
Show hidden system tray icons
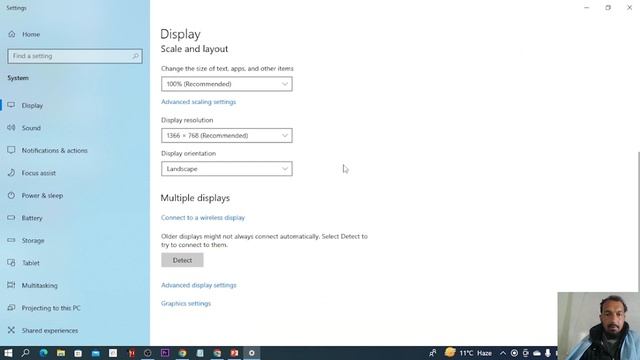[503, 353]
